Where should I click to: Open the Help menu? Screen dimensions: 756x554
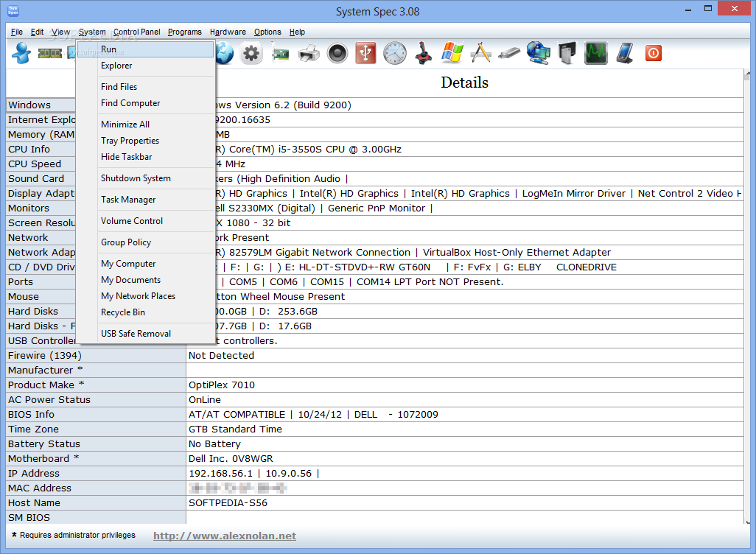coord(297,32)
